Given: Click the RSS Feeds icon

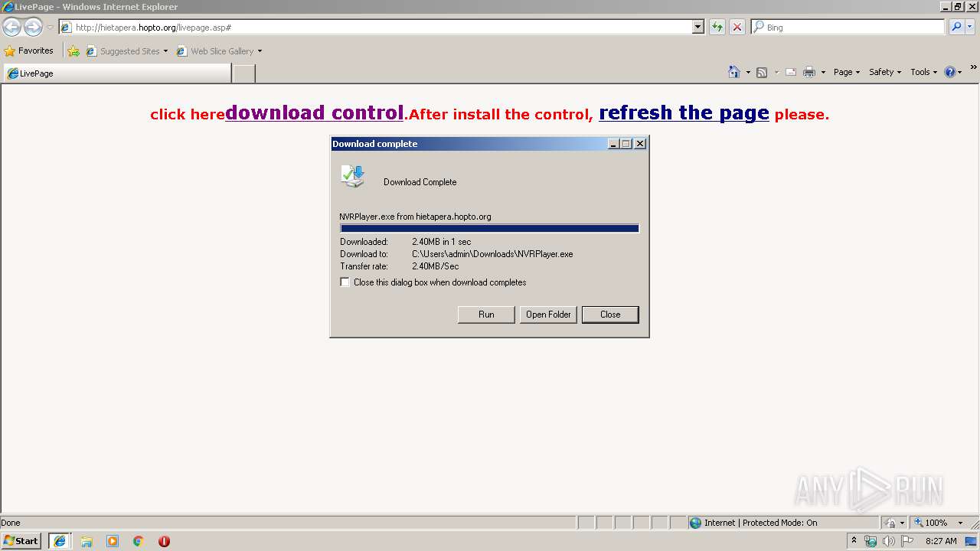Looking at the screenshot, I should pos(762,72).
